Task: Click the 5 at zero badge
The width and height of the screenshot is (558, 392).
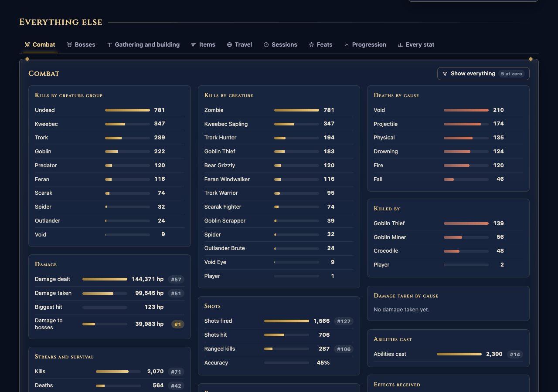Action: point(511,74)
